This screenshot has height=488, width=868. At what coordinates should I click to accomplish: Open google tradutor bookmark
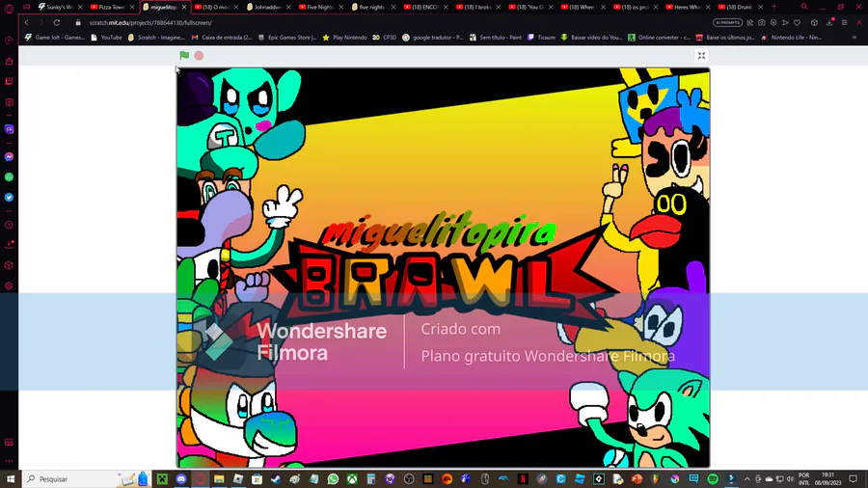433,38
